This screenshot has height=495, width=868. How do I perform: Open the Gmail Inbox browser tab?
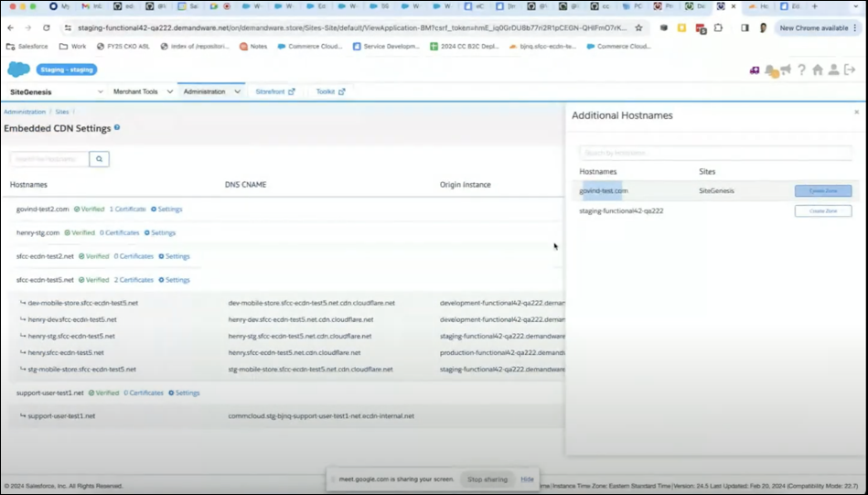point(91,6)
